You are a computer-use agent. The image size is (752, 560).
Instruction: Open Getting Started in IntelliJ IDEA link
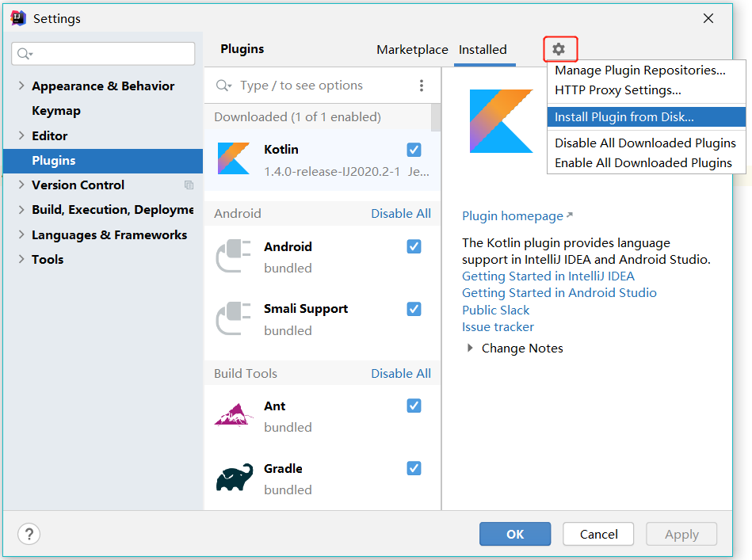(x=548, y=276)
